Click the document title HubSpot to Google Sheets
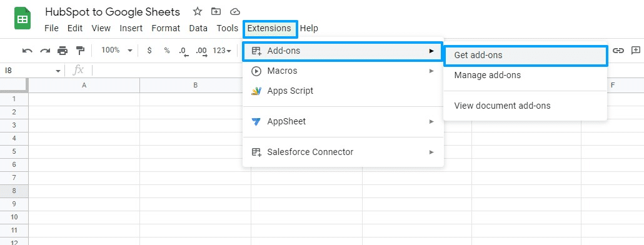The image size is (644, 245). (113, 12)
